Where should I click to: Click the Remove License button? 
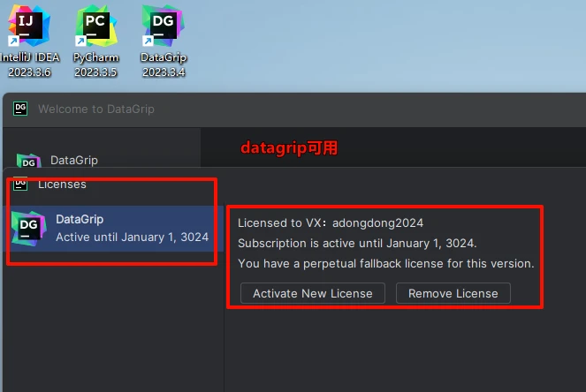453,293
